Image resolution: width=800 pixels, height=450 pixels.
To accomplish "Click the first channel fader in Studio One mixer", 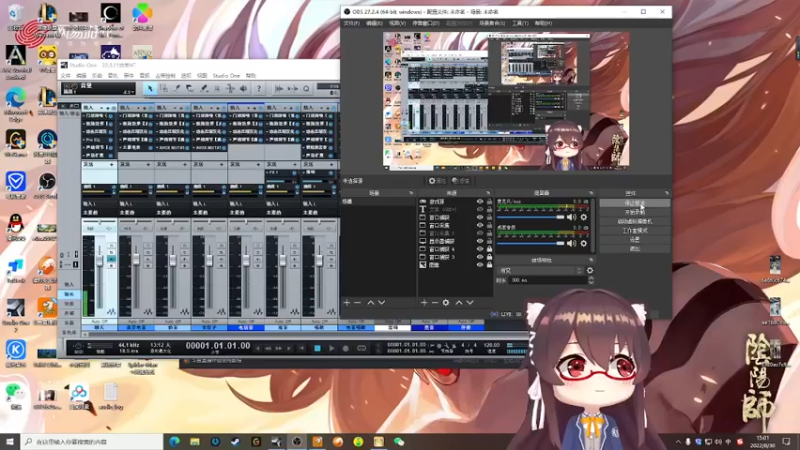I will [x=99, y=261].
